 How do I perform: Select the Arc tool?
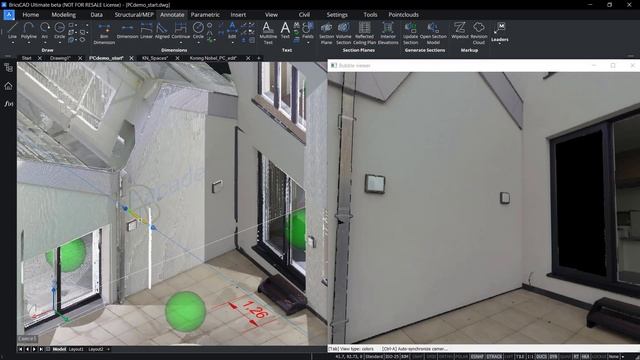[x=44, y=30]
